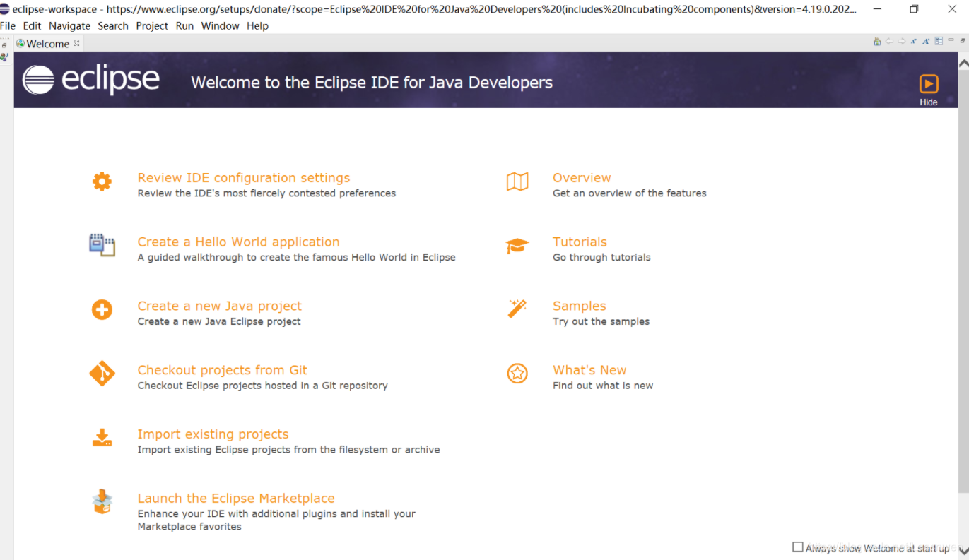The height and width of the screenshot is (560, 969).
Task: Click Launch the Eclipse Marketplace link
Action: 236,499
